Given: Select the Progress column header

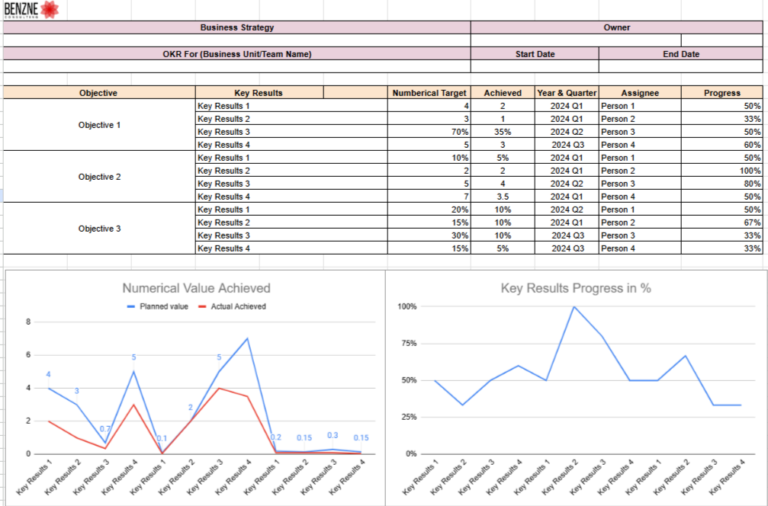Looking at the screenshot, I should click(722, 93).
